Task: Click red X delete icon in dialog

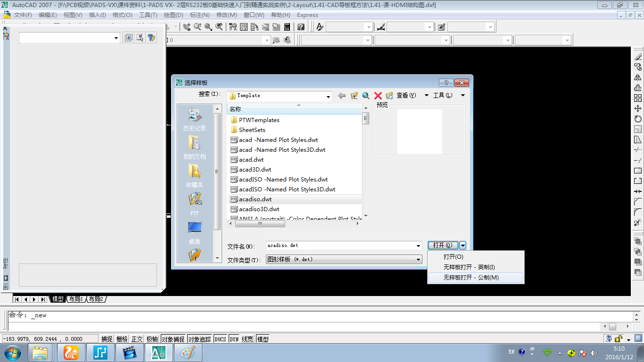Action: (378, 96)
